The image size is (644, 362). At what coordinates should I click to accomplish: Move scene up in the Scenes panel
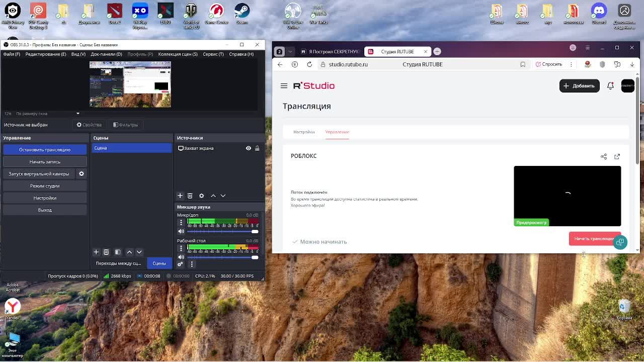(x=129, y=252)
